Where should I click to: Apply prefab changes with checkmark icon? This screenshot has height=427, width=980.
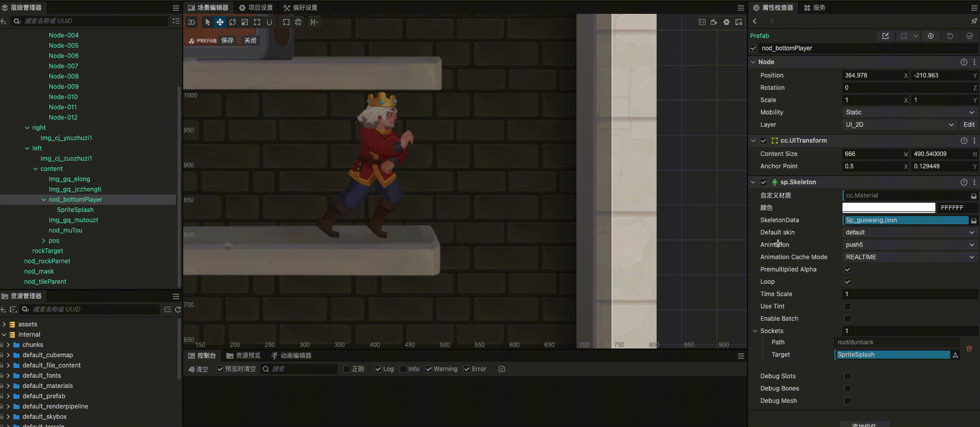pos(970,36)
